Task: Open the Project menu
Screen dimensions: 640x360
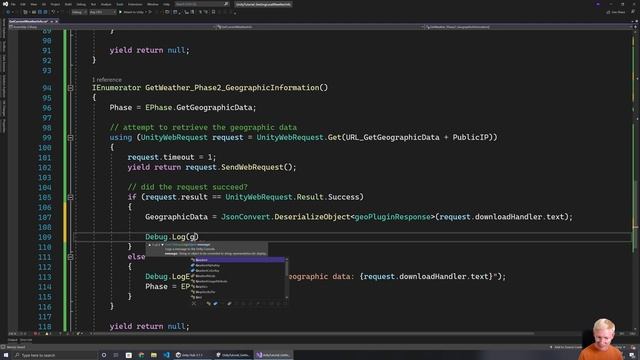Action: click(x=55, y=4)
